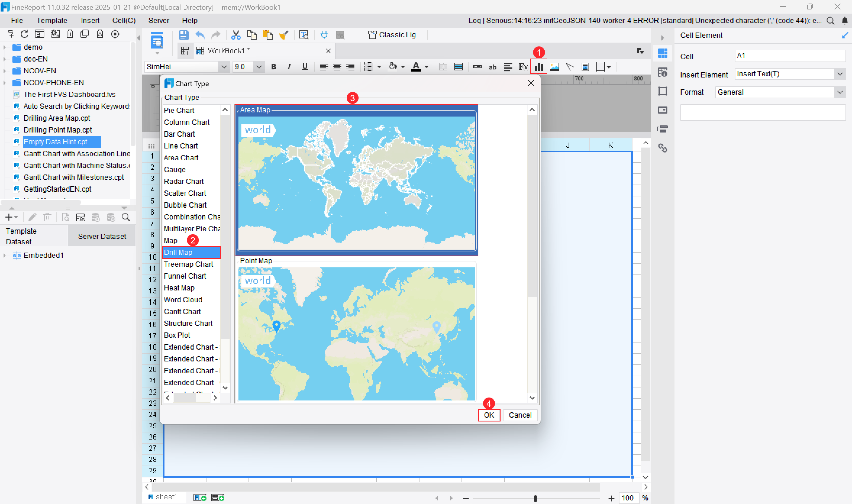Toggle Underline formatting
Viewport: 852px width, 504px height.
pos(305,67)
